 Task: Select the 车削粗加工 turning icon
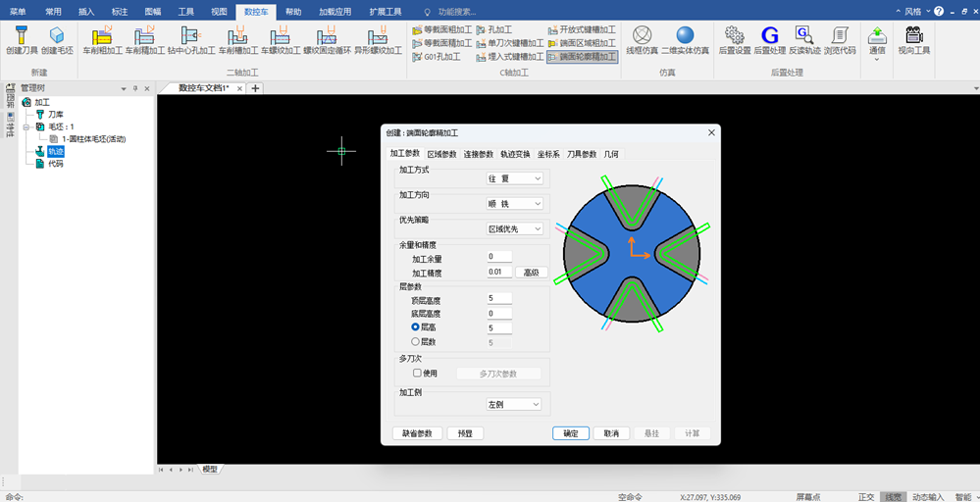tap(102, 35)
